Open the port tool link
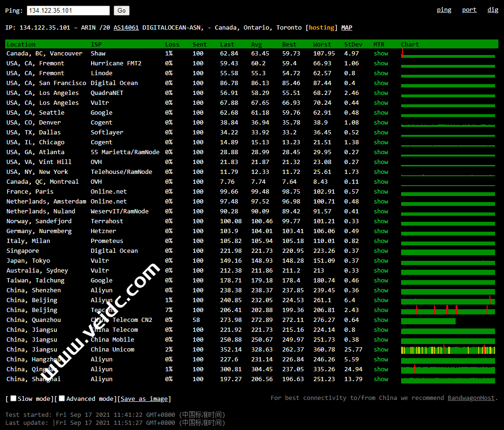Viewport: 504px width, 430px height. [469, 10]
